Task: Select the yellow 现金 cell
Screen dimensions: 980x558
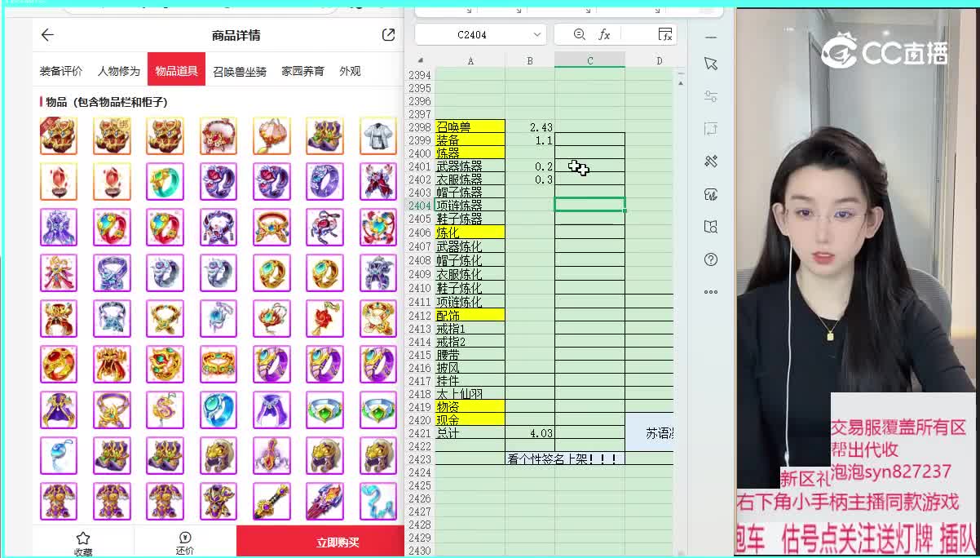Action: 470,419
